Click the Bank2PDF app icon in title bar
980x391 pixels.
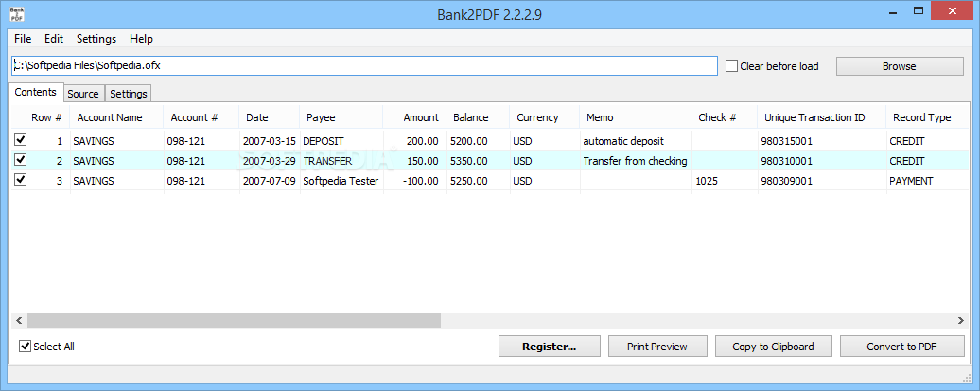(17, 14)
